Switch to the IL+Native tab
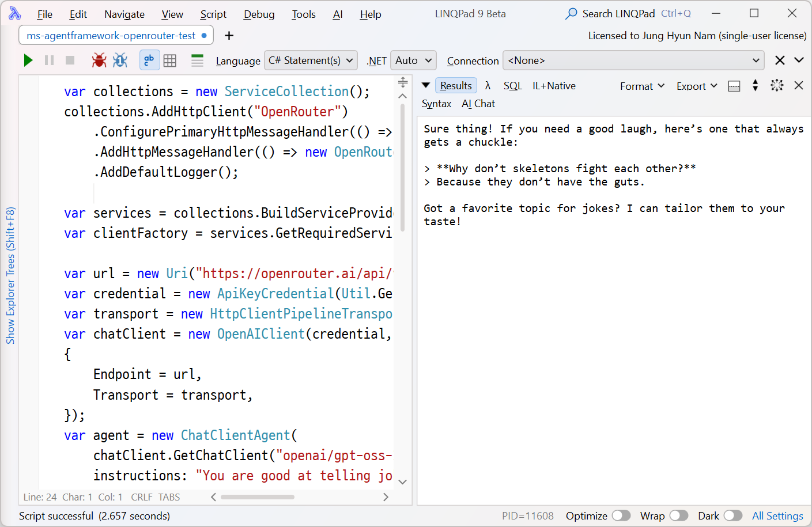The image size is (812, 527). tap(554, 86)
